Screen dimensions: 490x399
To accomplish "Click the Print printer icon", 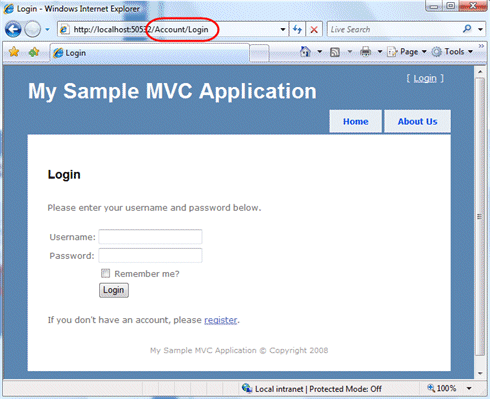I will pos(366,52).
